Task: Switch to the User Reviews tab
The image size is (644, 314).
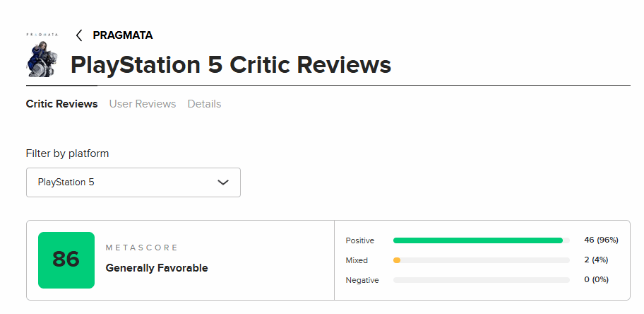Action: pyautogui.click(x=143, y=104)
